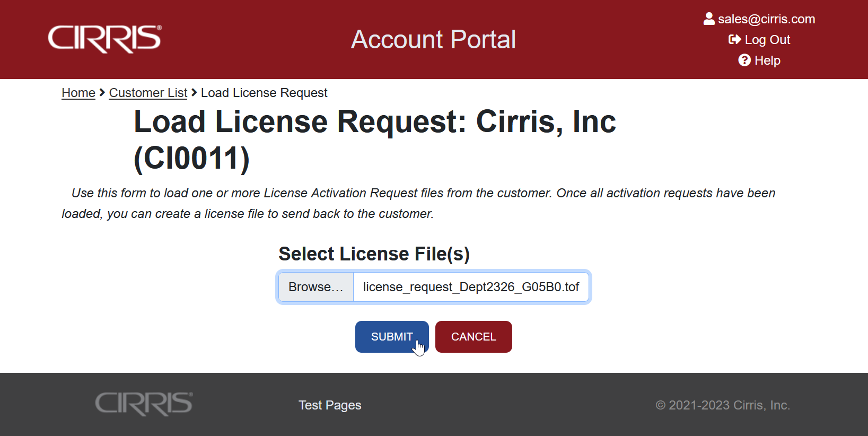Open the sales@cirris.com account link
This screenshot has height=436, width=868.
pos(766,19)
